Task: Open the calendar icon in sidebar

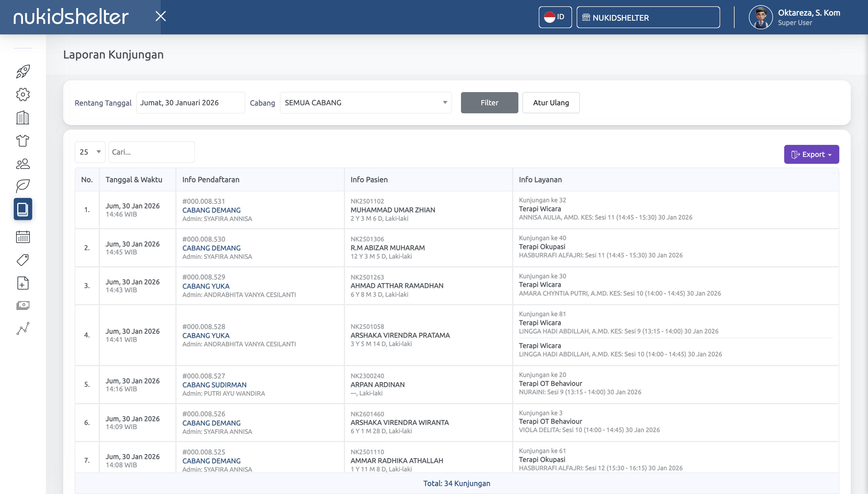Action: click(23, 237)
